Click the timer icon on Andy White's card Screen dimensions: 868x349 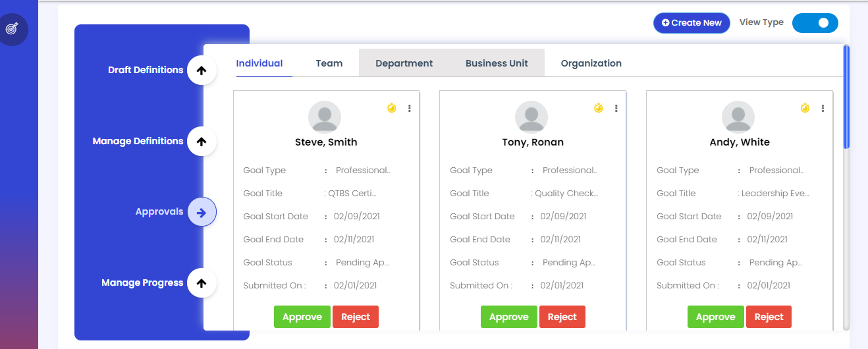click(805, 107)
